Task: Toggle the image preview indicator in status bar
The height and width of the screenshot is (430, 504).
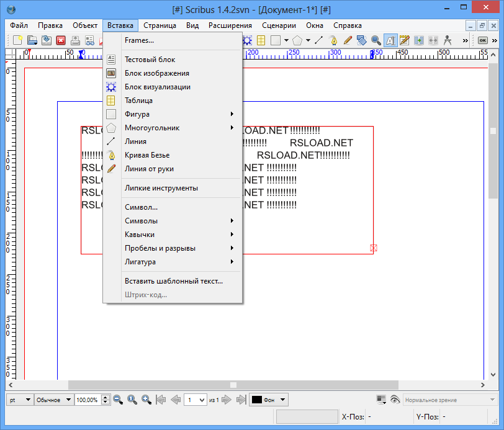Action: pyautogui.click(x=381, y=400)
